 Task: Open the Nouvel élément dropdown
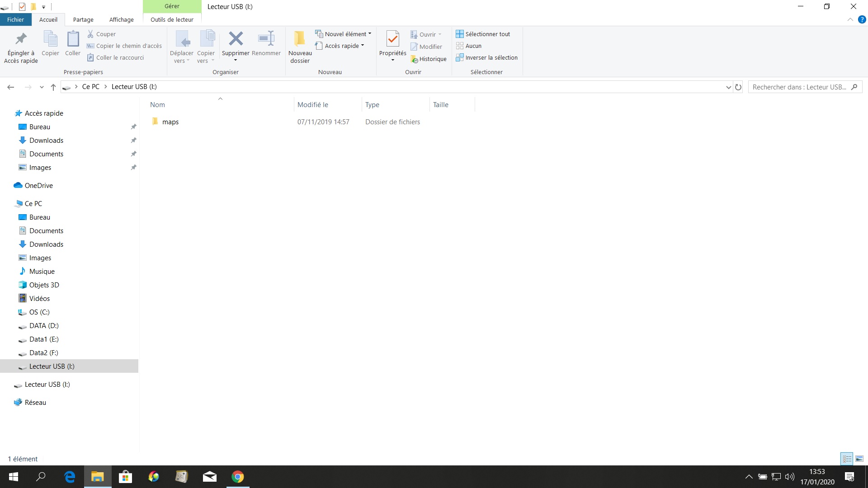[x=343, y=34]
